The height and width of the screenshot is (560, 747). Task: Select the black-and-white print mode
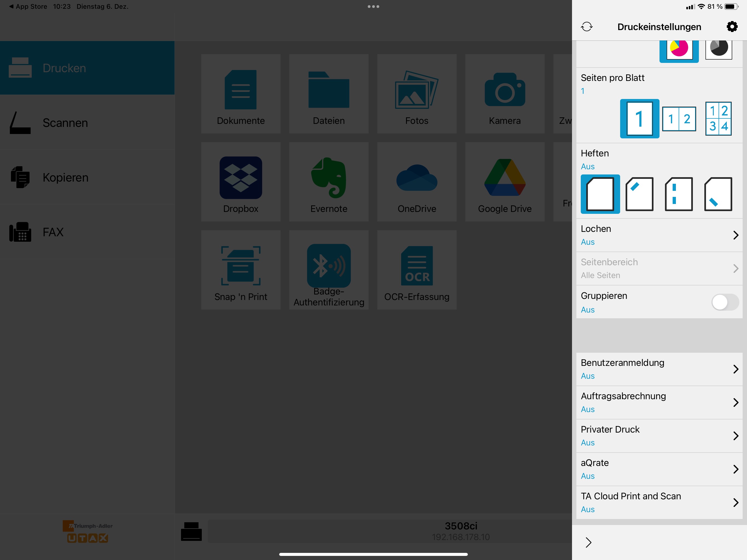click(718, 50)
